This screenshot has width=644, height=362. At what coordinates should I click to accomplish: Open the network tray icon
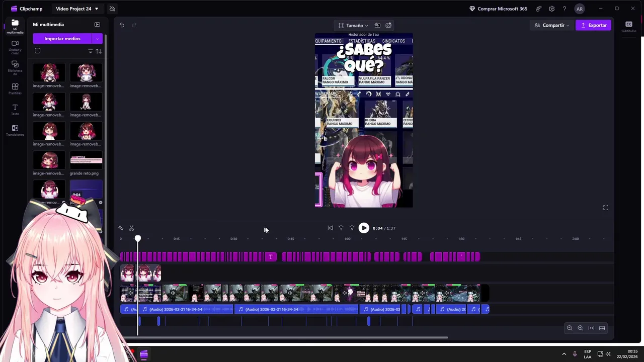600,354
